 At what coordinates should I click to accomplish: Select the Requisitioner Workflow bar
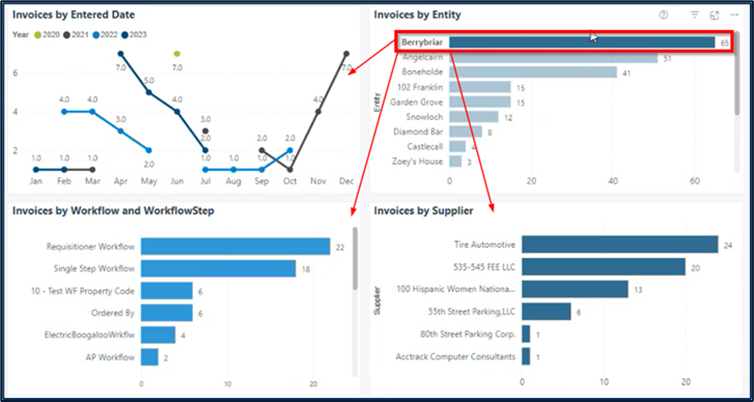tap(236, 247)
